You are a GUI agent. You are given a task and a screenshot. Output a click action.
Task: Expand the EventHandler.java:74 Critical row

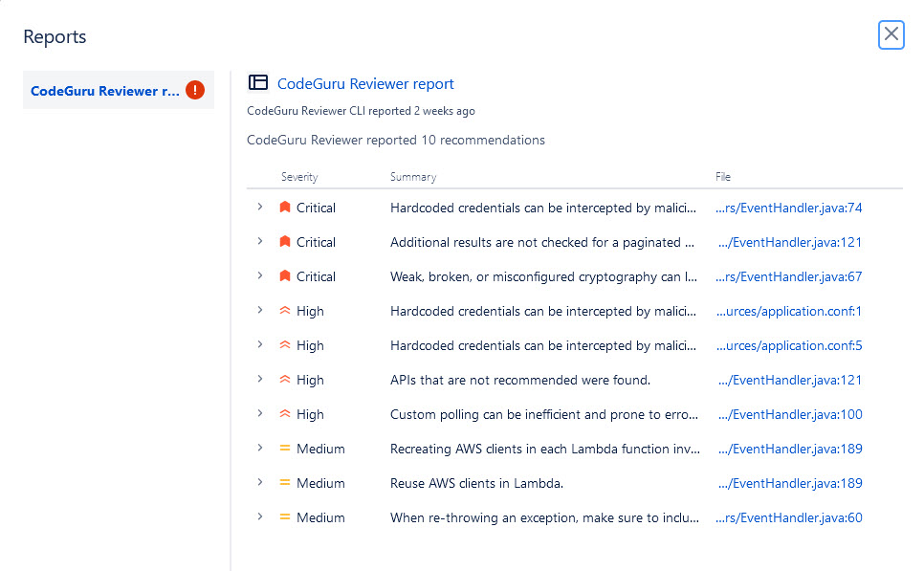[260, 207]
